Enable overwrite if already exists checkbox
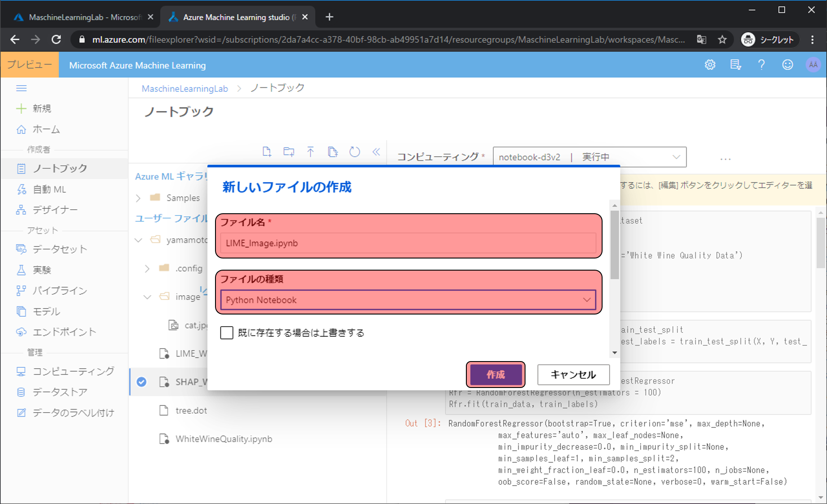827x504 pixels. click(x=227, y=333)
